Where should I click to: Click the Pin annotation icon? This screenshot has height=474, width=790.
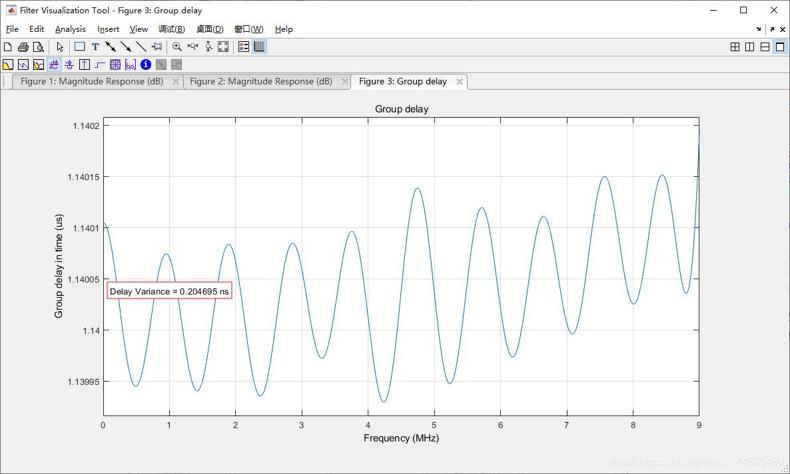[157, 47]
